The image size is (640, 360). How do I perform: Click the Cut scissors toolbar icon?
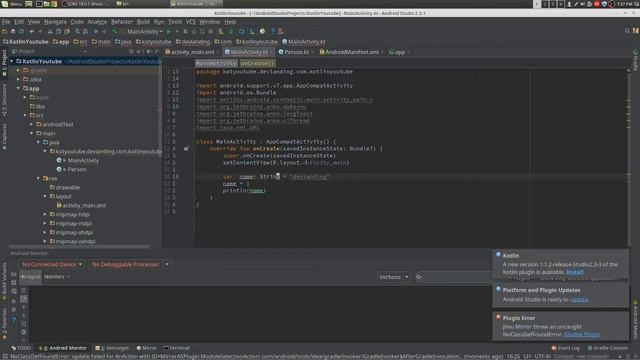point(50,31)
